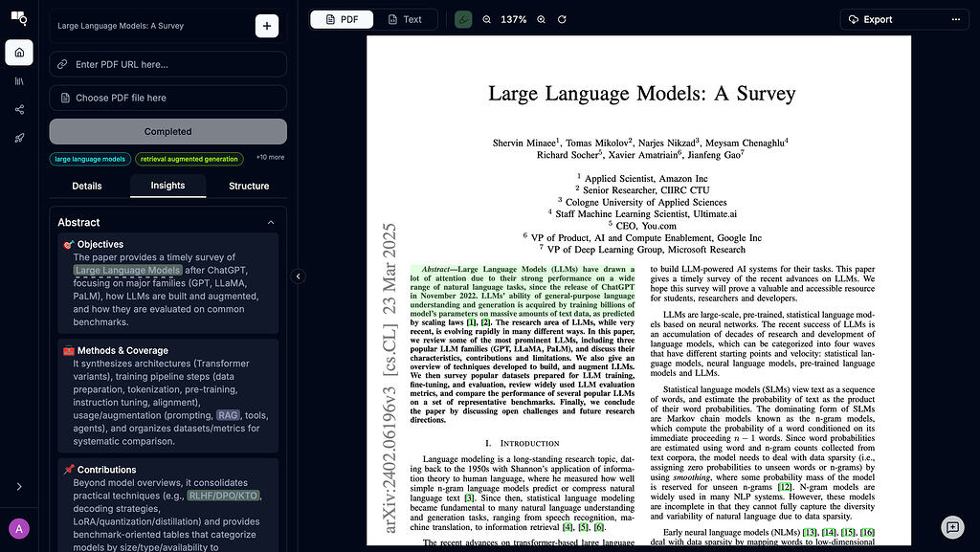Collapse the left panel with arrow handle
The height and width of the screenshot is (552, 980).
click(x=299, y=276)
